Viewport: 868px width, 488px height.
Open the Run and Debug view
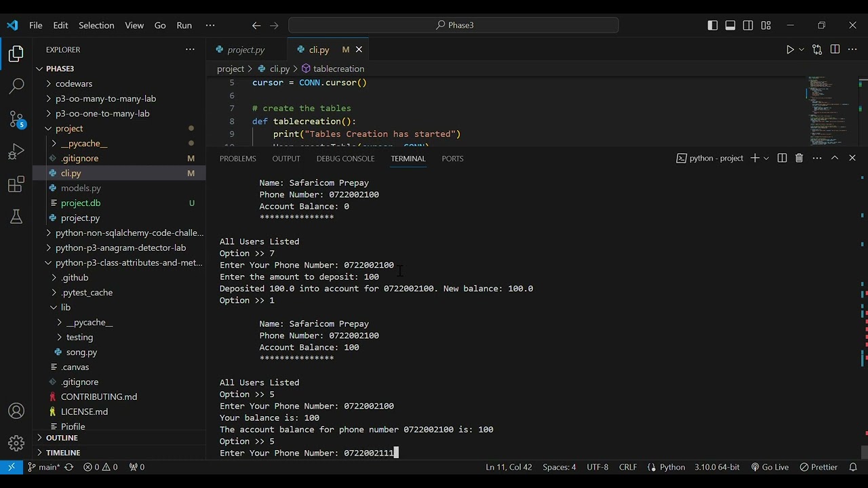pos(16,151)
